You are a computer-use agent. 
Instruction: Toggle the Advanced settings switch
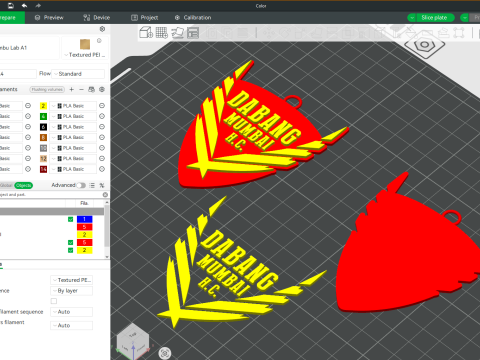(x=81, y=185)
